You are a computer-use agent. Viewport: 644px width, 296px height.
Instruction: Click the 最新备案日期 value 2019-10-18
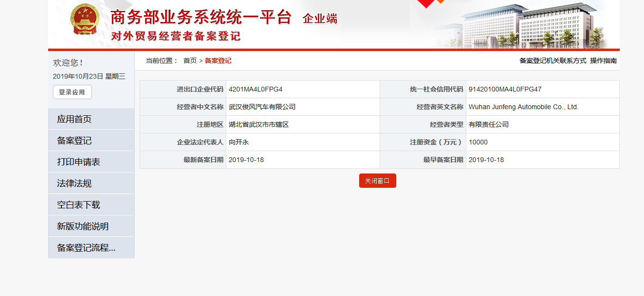(x=246, y=160)
